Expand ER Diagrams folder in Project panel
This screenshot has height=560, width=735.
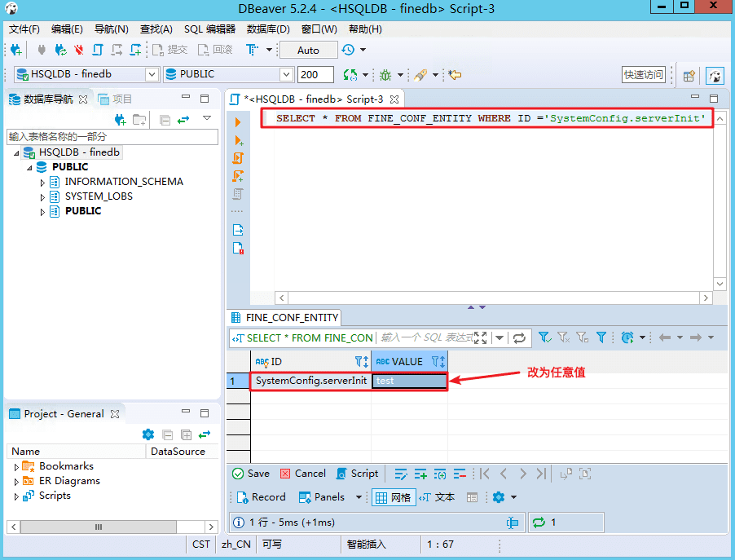tap(16, 482)
